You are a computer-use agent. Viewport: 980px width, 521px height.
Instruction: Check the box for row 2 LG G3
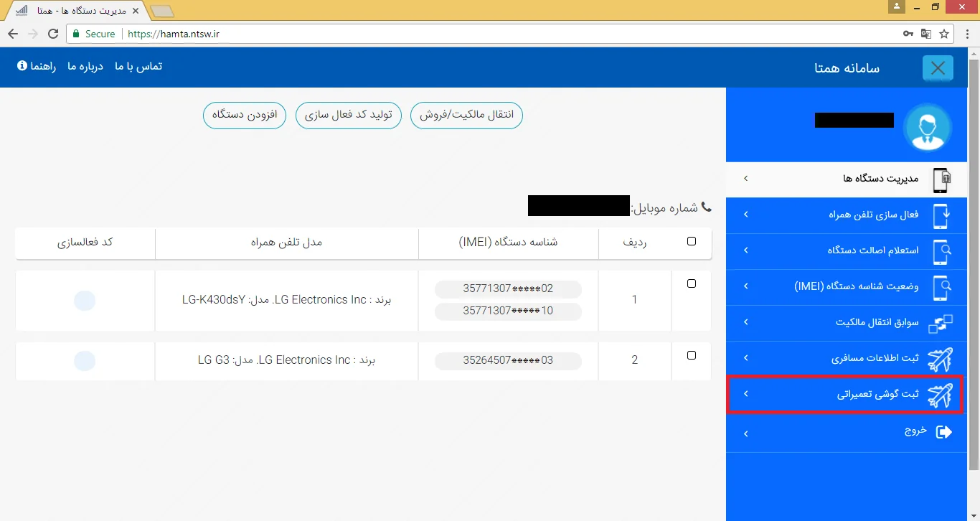point(692,355)
